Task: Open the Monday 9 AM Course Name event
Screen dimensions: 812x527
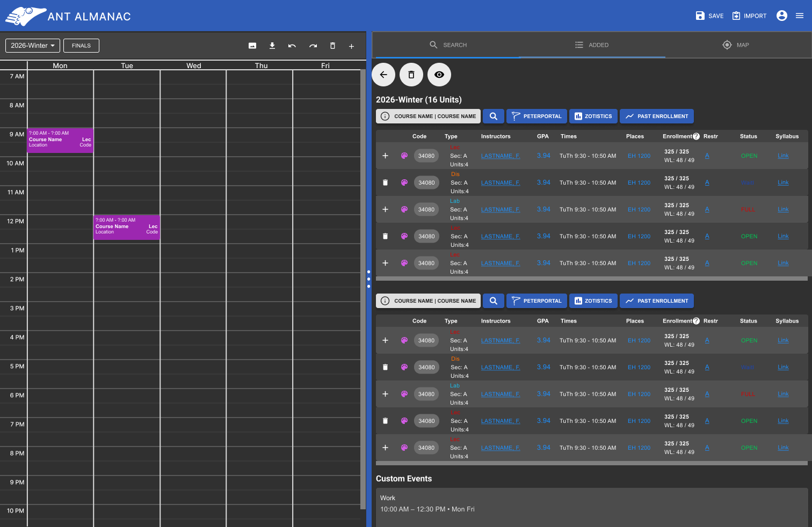Action: point(60,141)
